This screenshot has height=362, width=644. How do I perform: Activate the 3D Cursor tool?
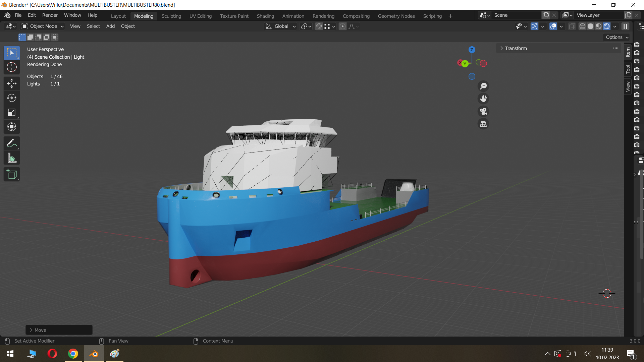click(12, 67)
